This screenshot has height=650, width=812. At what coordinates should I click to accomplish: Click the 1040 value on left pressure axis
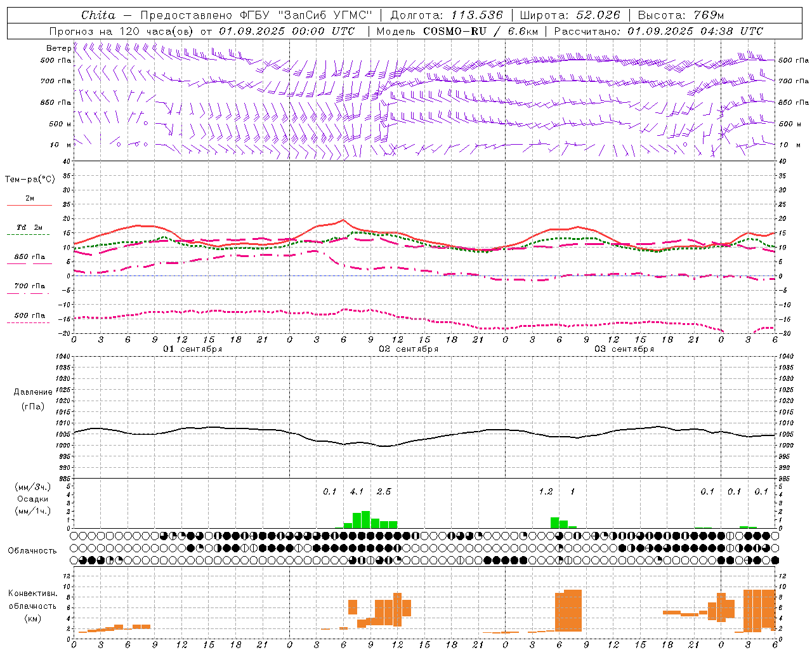(63, 357)
